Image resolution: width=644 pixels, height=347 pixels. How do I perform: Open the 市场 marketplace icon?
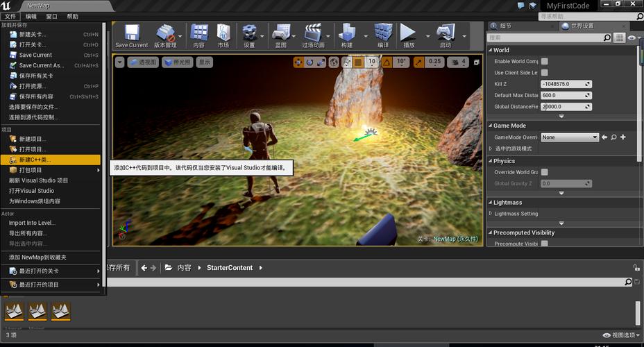(223, 33)
